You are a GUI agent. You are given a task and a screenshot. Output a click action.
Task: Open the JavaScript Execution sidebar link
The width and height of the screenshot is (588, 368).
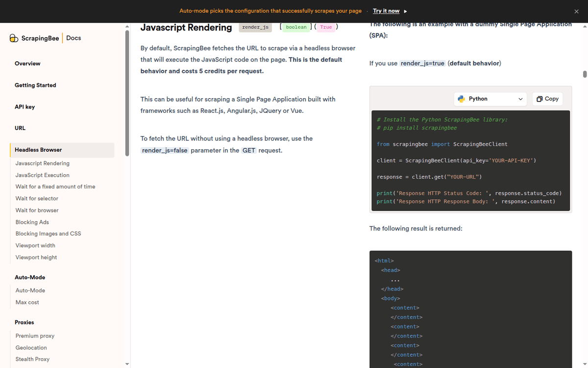tap(43, 175)
